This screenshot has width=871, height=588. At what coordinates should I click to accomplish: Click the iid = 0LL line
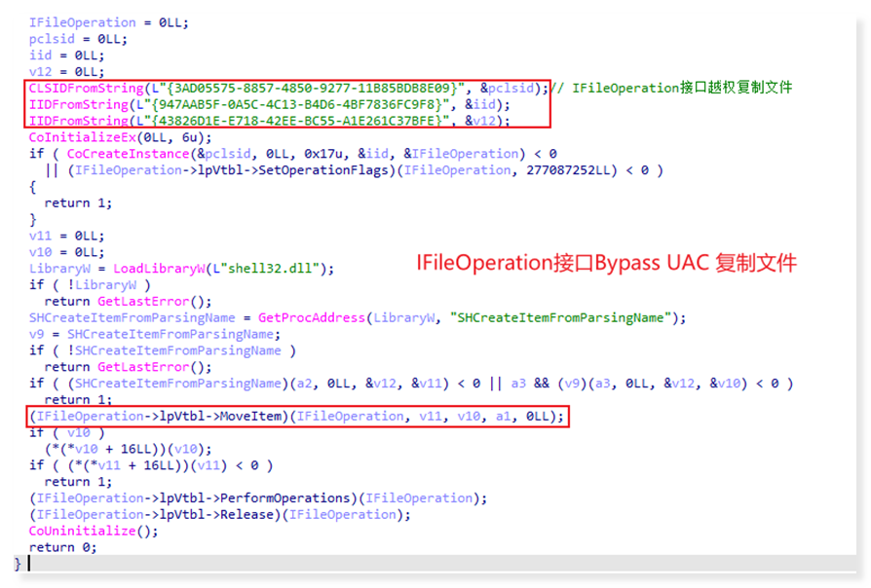tap(66, 55)
